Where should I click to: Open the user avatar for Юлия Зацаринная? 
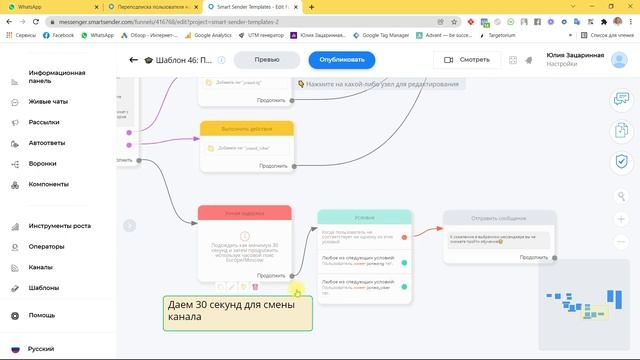(619, 60)
